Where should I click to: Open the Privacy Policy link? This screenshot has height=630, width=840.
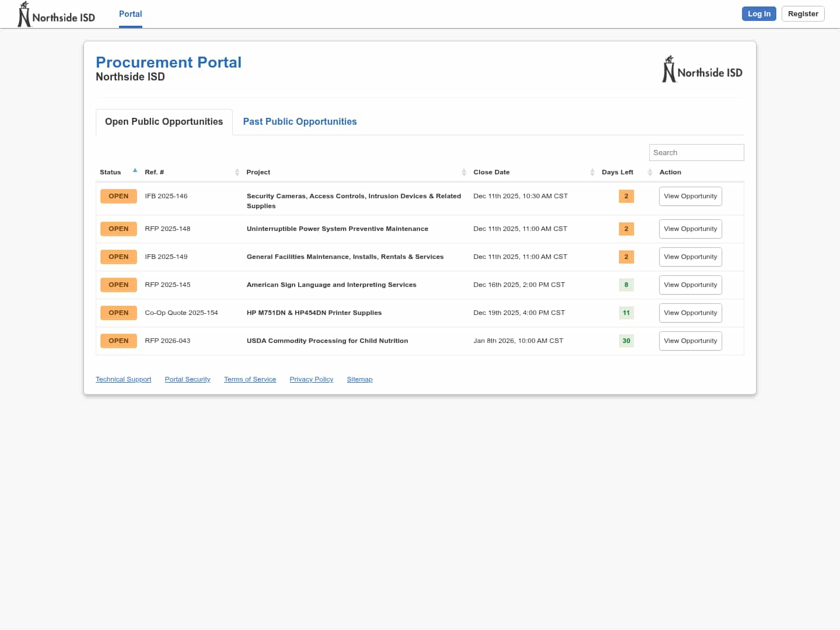[311, 379]
